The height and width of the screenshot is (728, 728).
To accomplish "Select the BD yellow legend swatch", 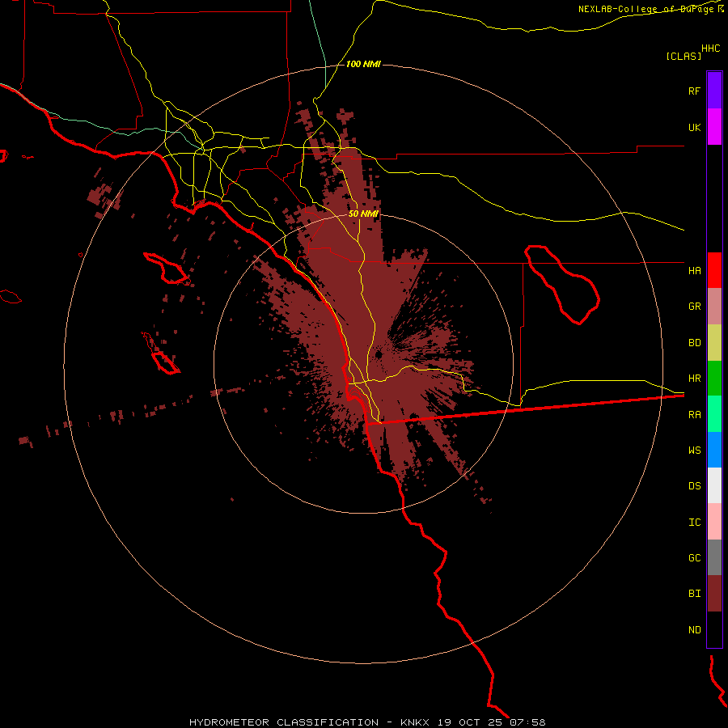I will [x=714, y=343].
